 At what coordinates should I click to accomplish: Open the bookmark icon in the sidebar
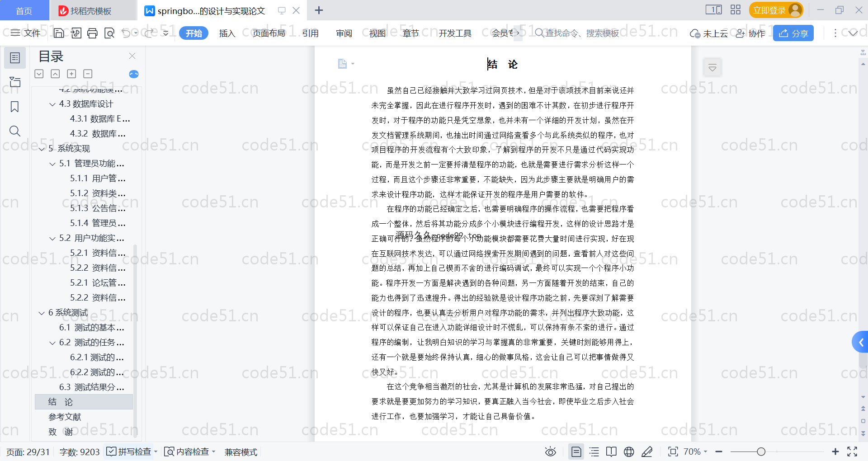pos(15,107)
